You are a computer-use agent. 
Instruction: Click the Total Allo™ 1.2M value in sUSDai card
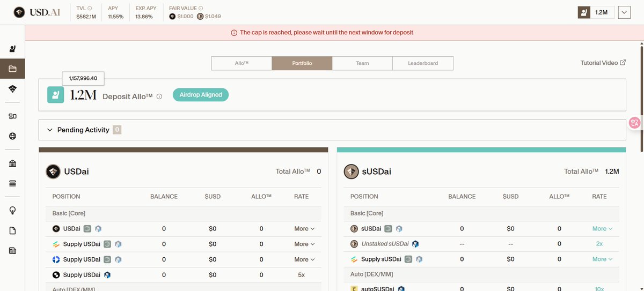(612, 171)
